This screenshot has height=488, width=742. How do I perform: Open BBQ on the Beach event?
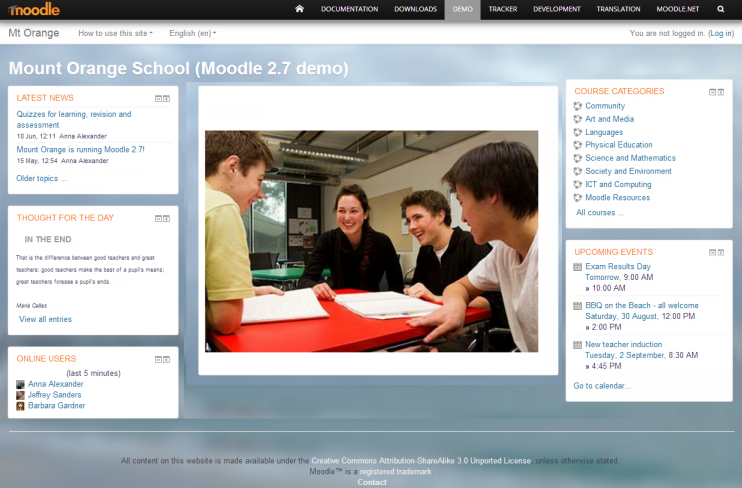[642, 305]
